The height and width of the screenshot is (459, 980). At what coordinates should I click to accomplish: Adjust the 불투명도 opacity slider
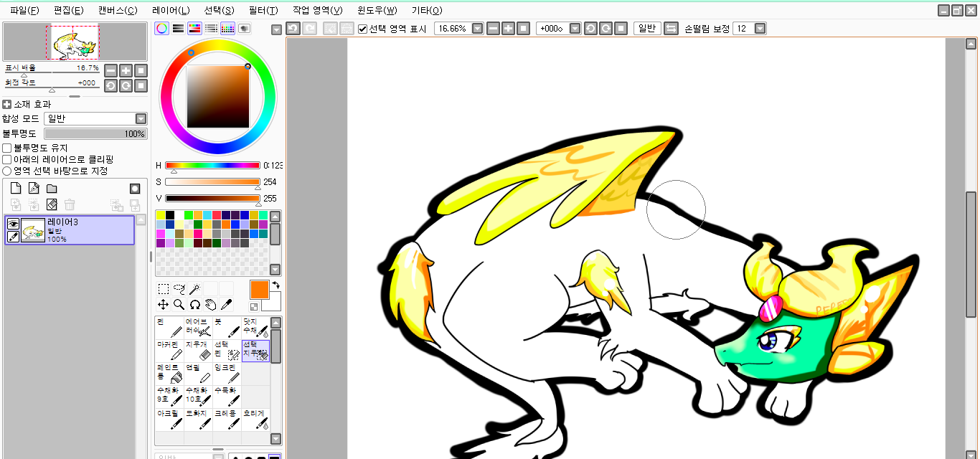pyautogui.click(x=95, y=134)
